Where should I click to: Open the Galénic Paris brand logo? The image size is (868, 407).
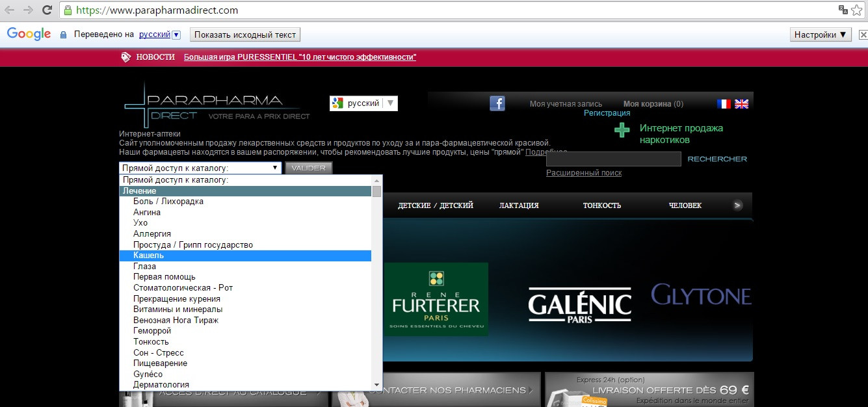click(579, 305)
